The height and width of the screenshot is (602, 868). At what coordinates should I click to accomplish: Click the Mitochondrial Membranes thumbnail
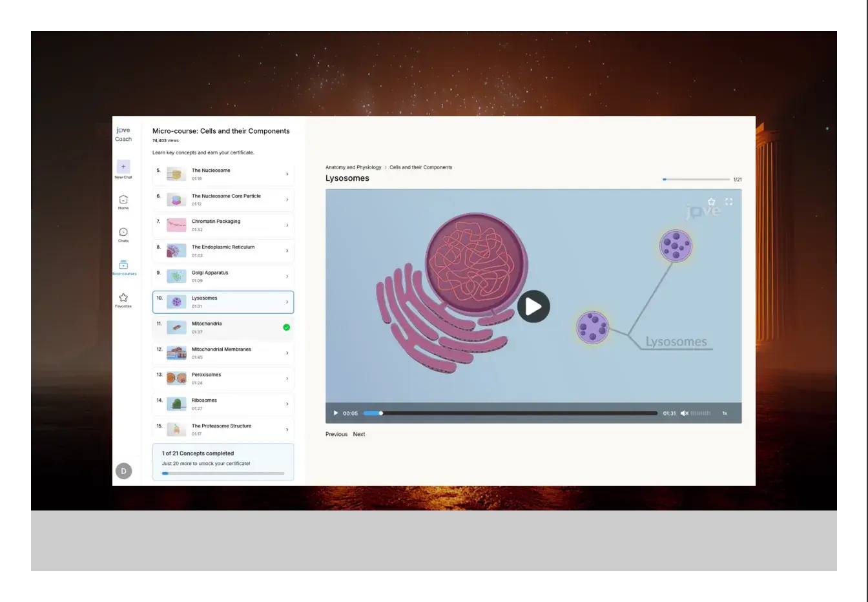[x=176, y=353]
